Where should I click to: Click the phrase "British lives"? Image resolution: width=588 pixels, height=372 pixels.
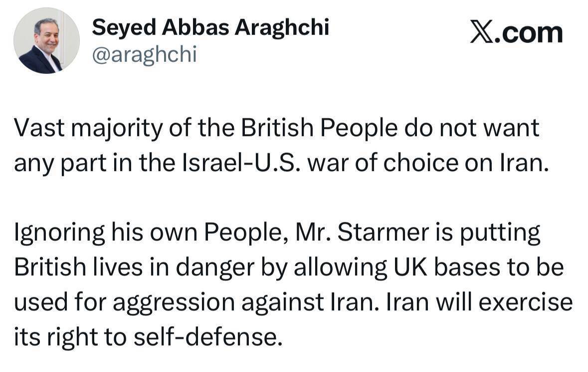[72, 268]
